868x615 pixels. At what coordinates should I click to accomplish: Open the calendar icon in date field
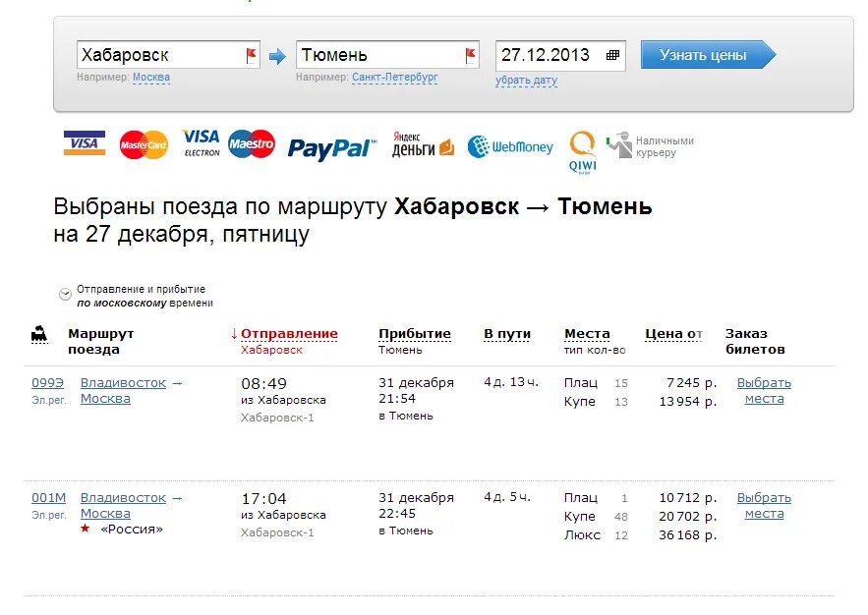pos(612,55)
